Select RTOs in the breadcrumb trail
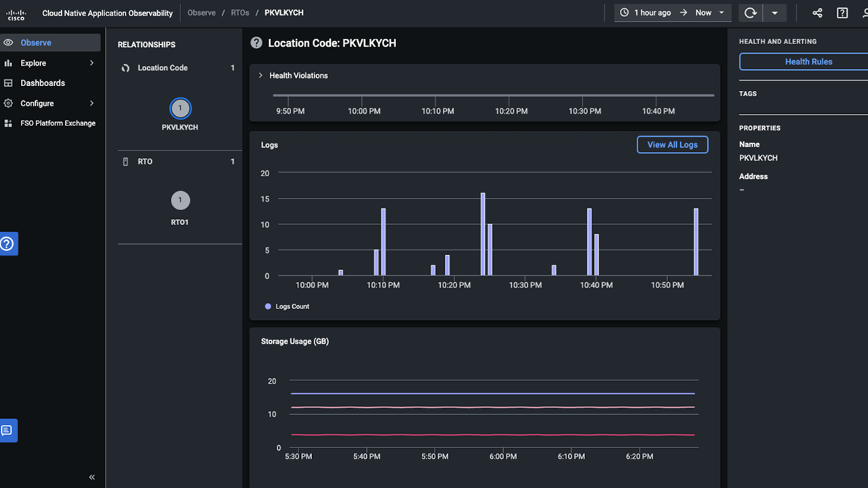The width and height of the screenshot is (868, 488). (240, 12)
